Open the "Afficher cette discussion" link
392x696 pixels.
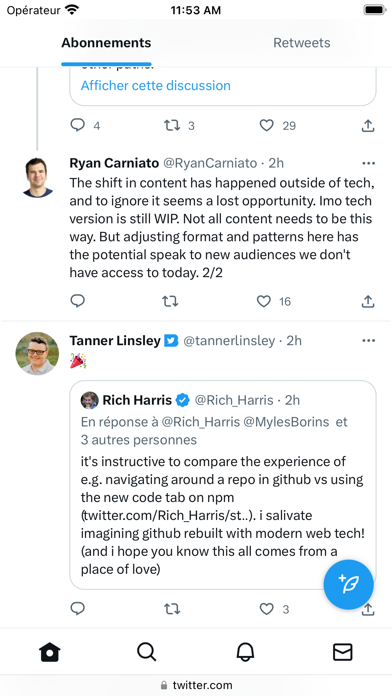pyautogui.click(x=156, y=85)
